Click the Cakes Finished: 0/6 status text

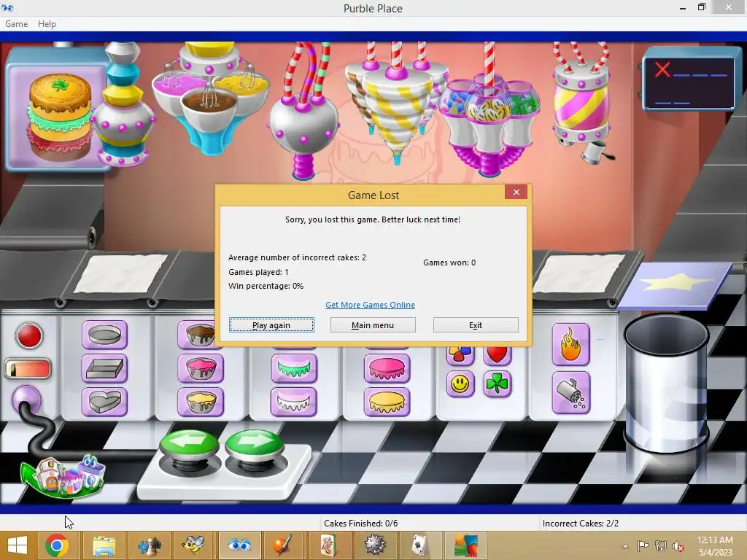pos(360,524)
